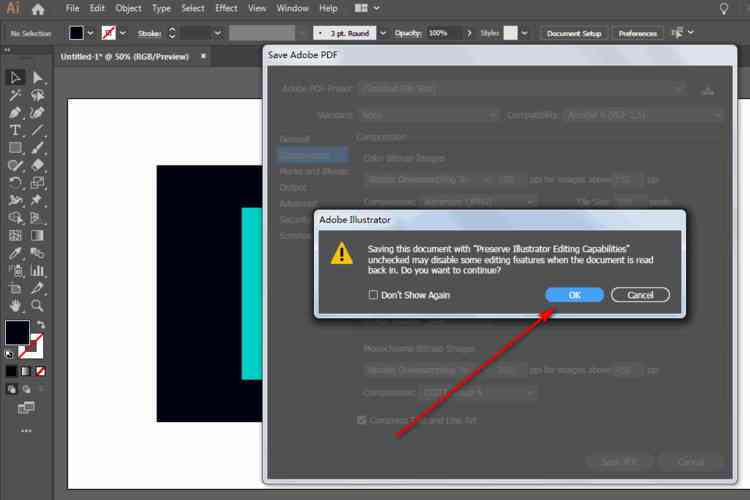This screenshot has height=500, width=750.
Task: Open the align options dropdown arrow
Action: [691, 33]
